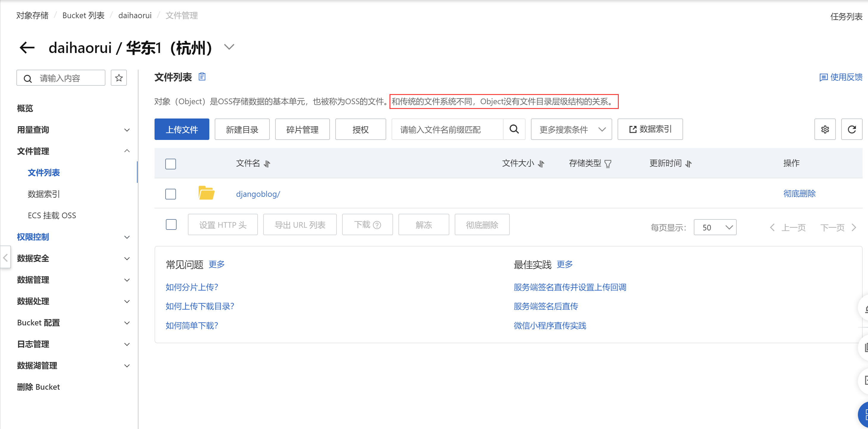Screen dimensions: 868x429
Task: Sort by 文件名 using its sort icon
Action: (267, 164)
